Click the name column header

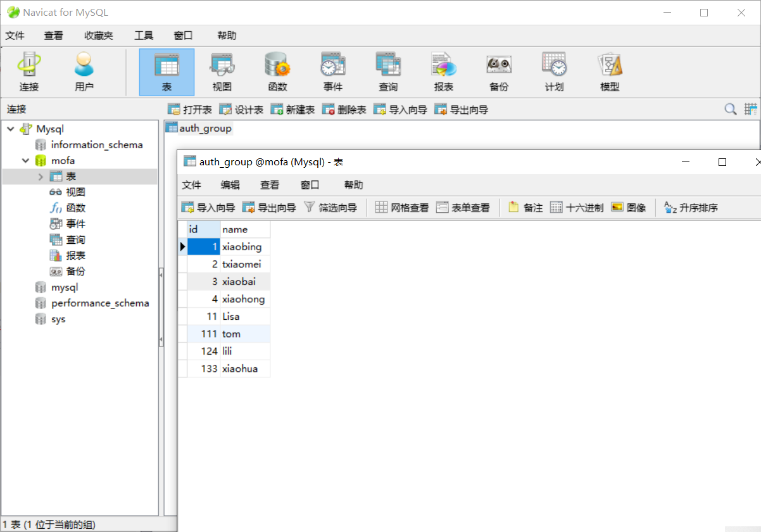pos(245,229)
